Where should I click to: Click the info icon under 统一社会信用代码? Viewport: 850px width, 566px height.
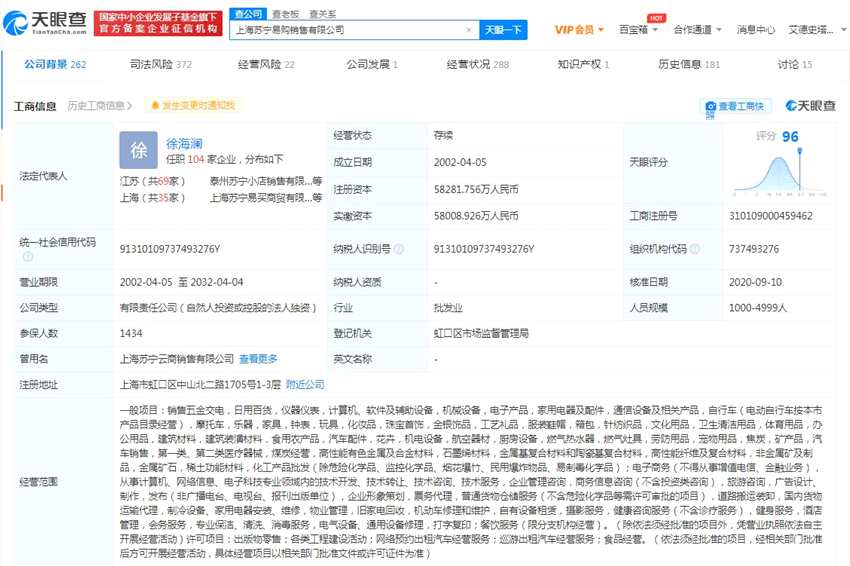[x=28, y=256]
